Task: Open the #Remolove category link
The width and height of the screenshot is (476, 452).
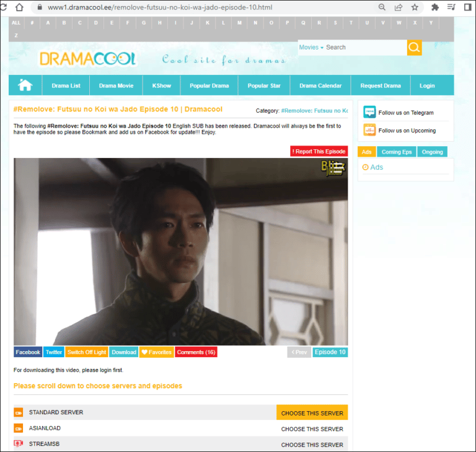Action: click(314, 111)
